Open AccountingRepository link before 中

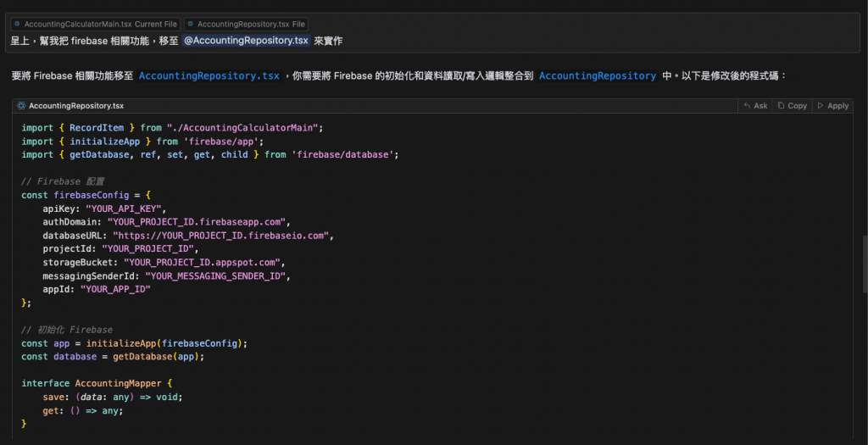(598, 75)
